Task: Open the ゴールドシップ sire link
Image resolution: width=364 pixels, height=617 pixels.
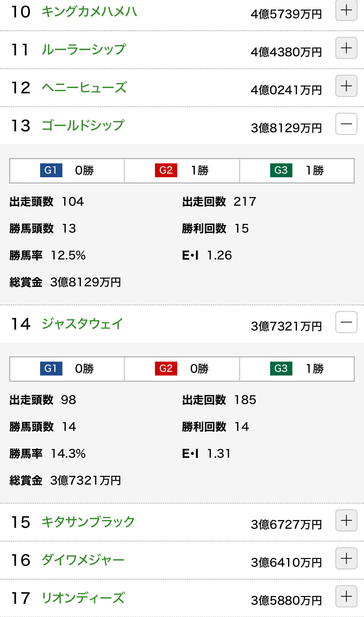Action: (83, 126)
